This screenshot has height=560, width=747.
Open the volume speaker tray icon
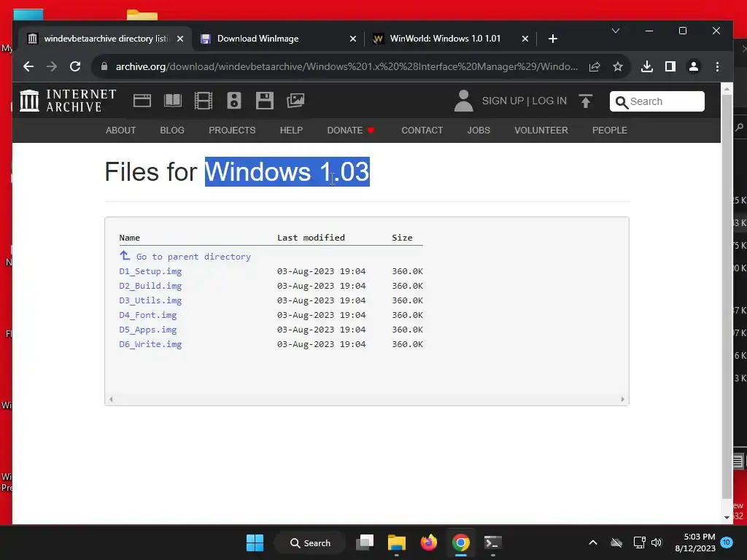click(657, 542)
